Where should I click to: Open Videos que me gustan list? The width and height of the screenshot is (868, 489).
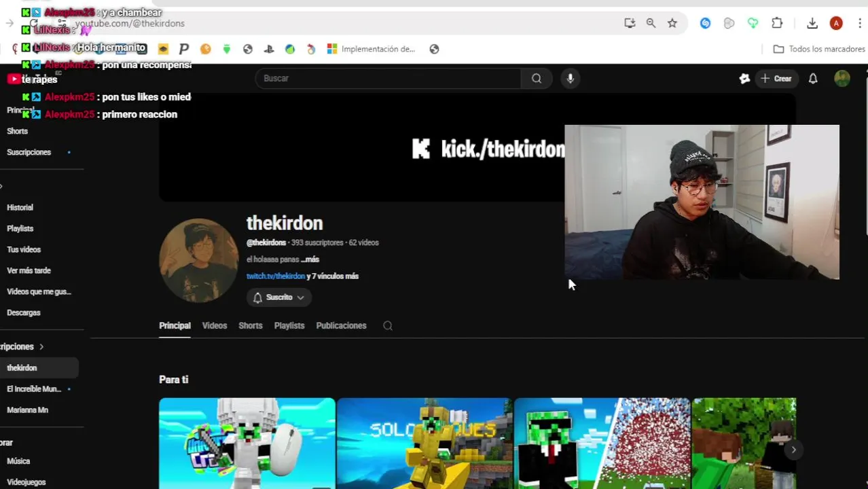point(39,291)
